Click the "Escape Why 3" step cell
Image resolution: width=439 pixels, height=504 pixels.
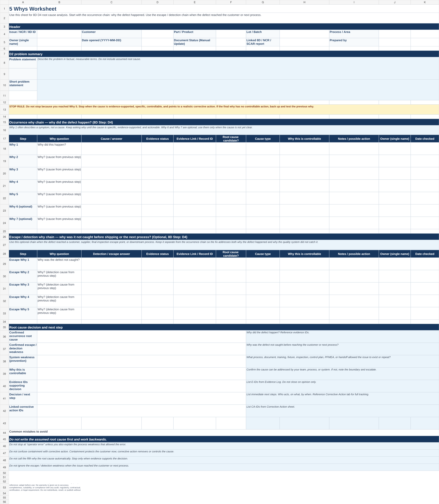point(23,289)
